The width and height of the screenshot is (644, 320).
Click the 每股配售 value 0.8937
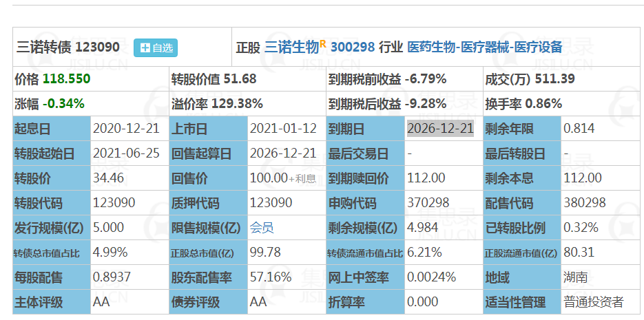point(112,277)
